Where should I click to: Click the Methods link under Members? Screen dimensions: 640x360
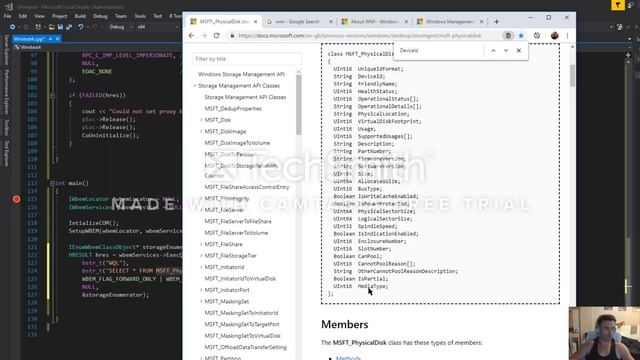click(348, 358)
